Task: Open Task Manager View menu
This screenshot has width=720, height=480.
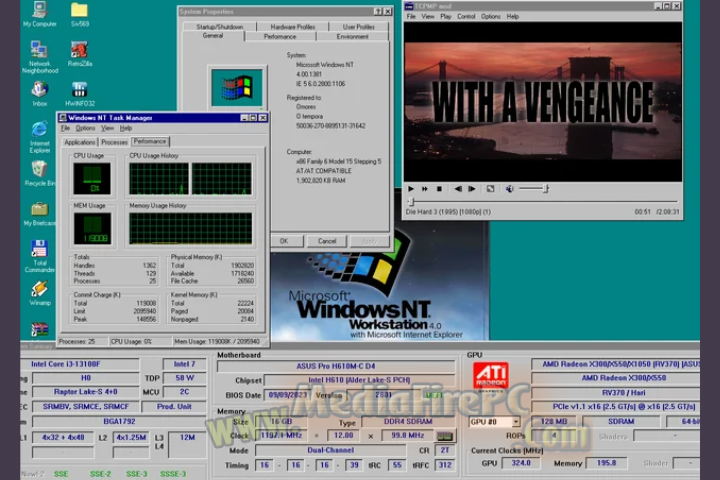Action: [x=107, y=128]
